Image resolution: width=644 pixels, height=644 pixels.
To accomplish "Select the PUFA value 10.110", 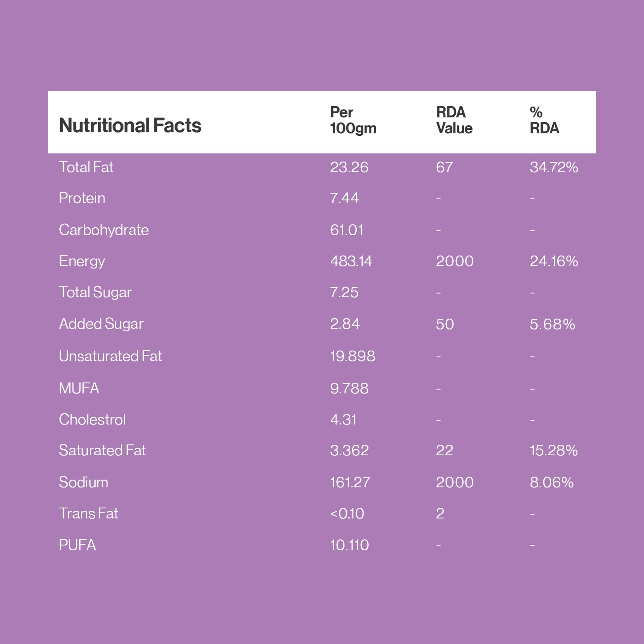I will click(x=349, y=545).
